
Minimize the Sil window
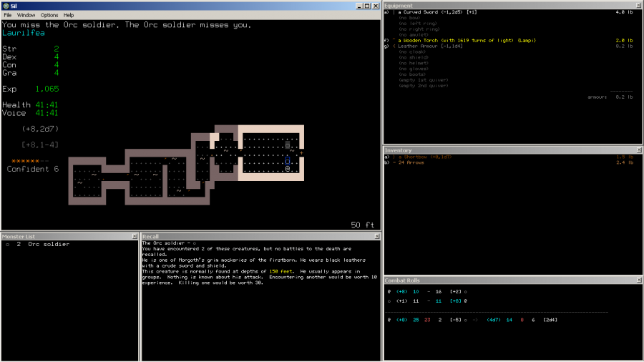tap(359, 6)
